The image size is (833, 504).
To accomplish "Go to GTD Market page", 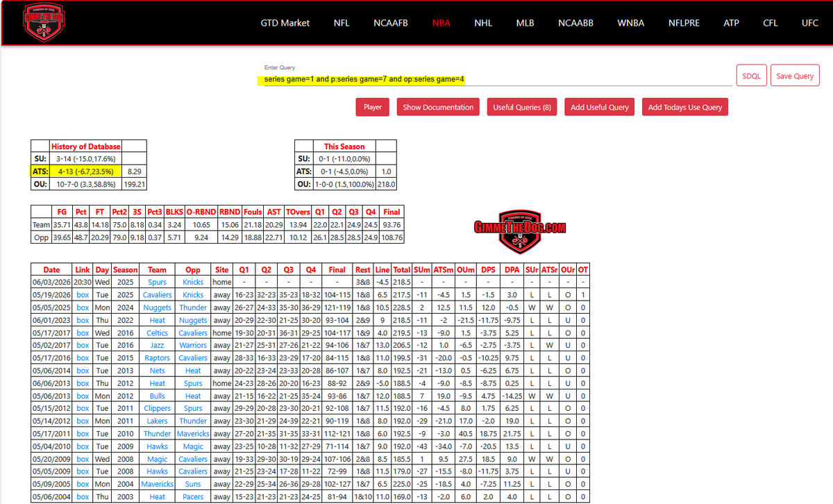I will [285, 22].
